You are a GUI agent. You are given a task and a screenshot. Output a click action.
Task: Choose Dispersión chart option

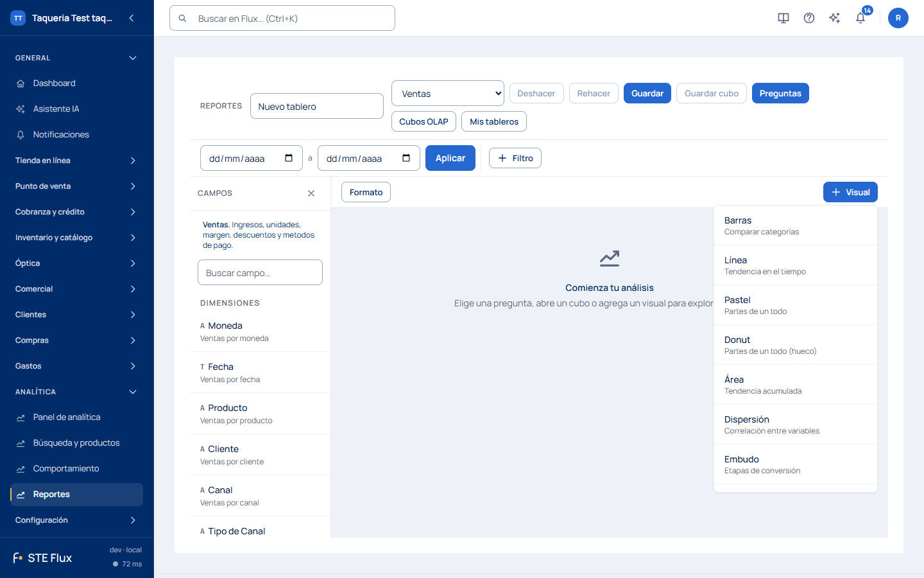tap(796, 425)
